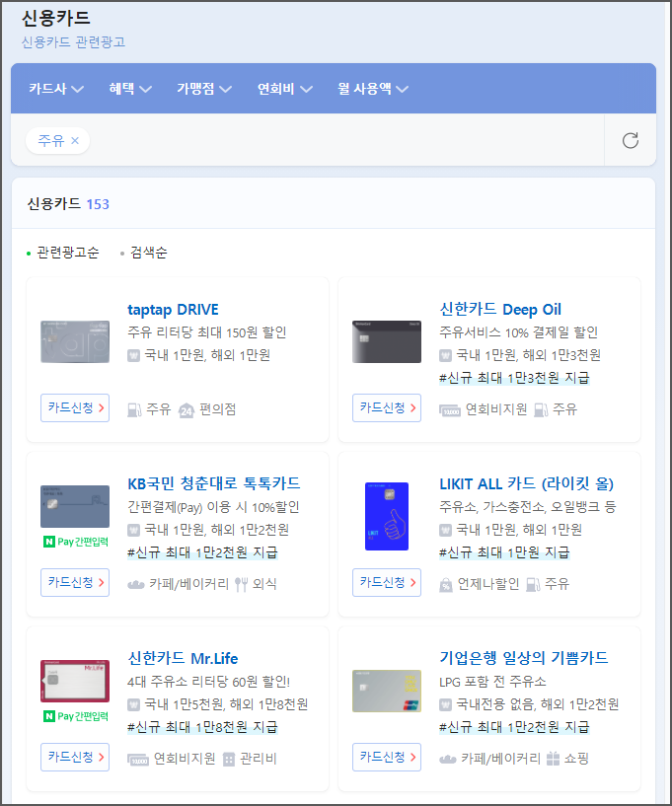Click the taptap DRIVE card image
Screen dimensions: 672x806
[75, 341]
